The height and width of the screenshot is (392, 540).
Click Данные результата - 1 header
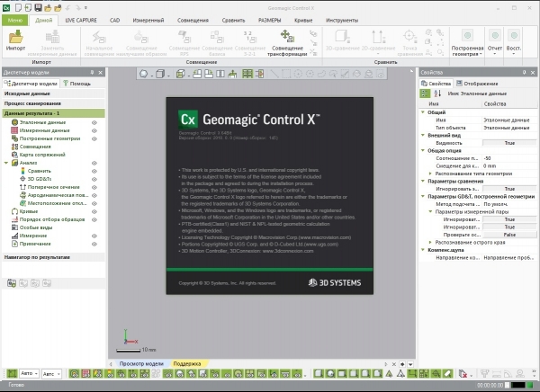pos(53,113)
